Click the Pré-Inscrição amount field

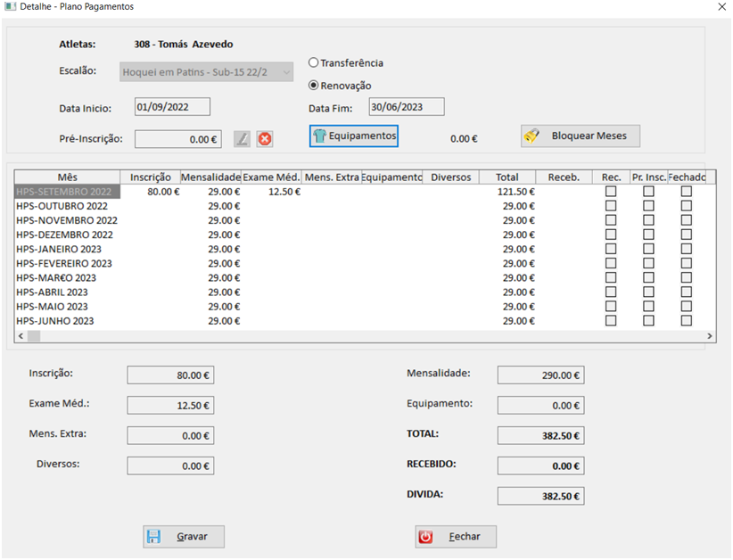[178, 139]
